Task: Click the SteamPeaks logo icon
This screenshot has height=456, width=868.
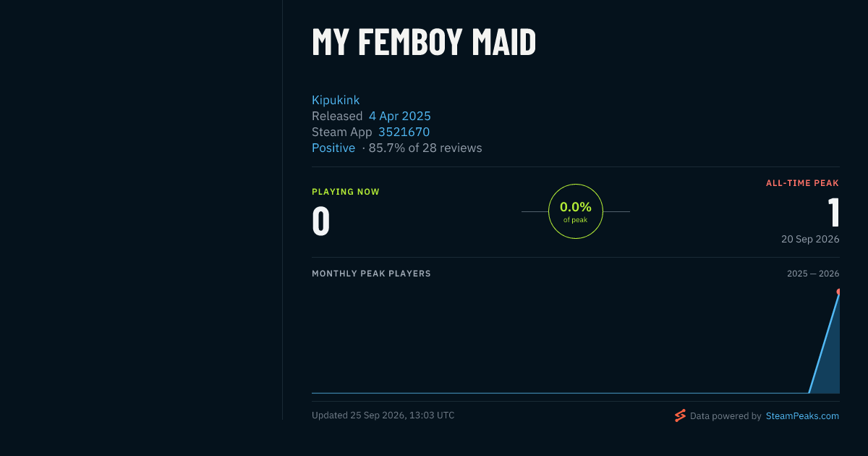Action: (680, 415)
